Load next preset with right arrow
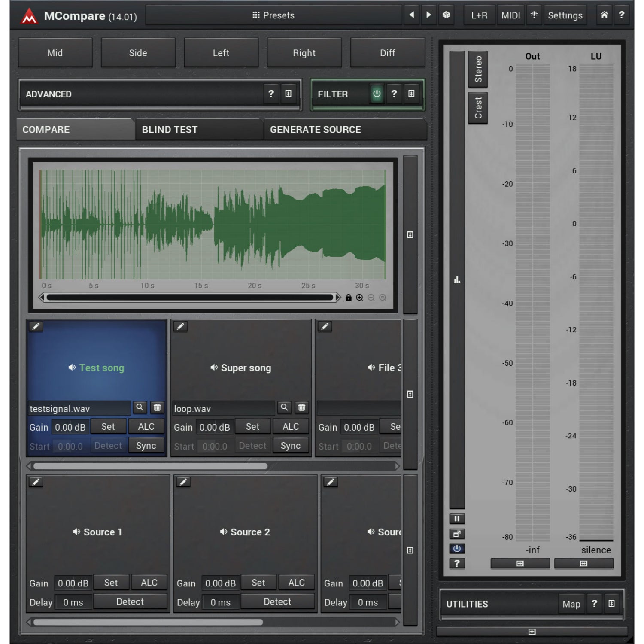Viewport: 644px width, 644px height. 428,15
